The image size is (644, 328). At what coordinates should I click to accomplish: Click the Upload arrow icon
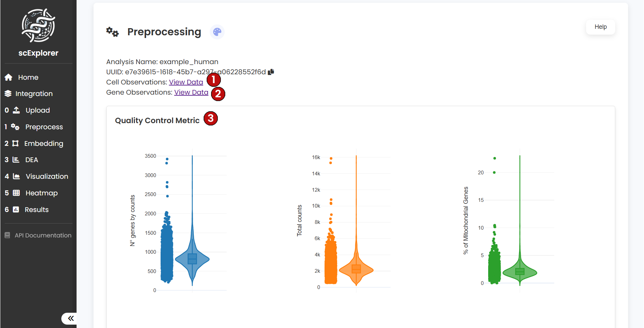pos(16,110)
